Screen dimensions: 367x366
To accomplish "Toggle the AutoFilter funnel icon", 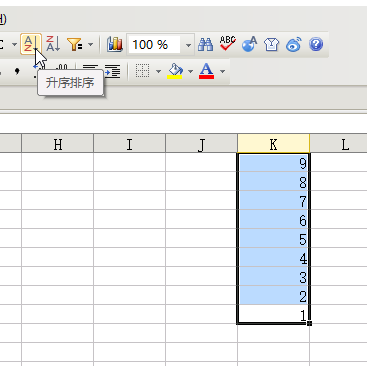I will pyautogui.click(x=75, y=44).
